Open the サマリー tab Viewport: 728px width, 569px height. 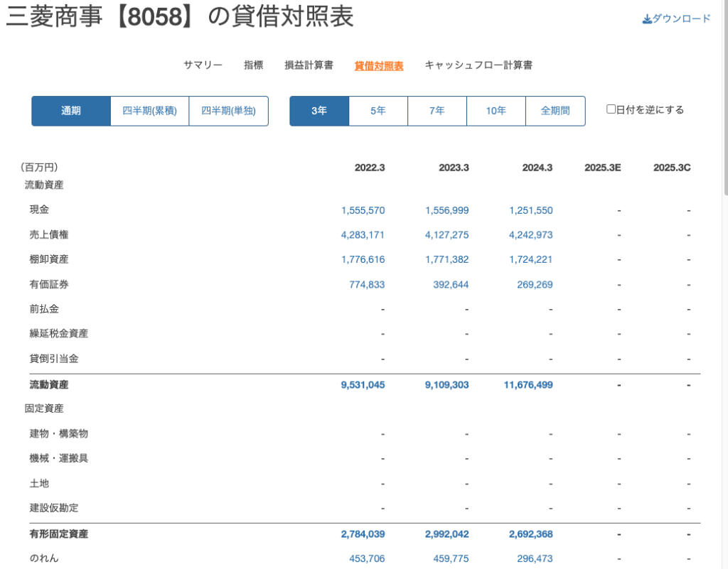[x=203, y=65]
